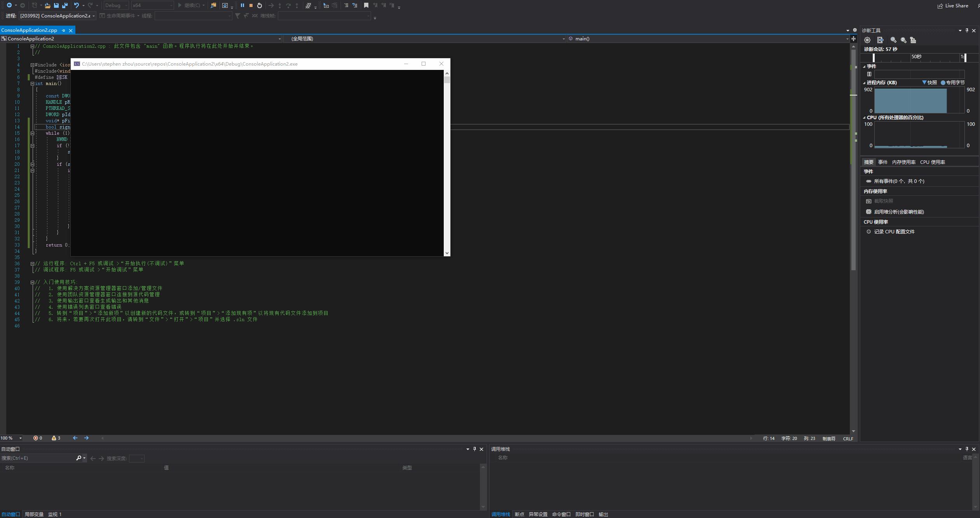This screenshot has height=518, width=980.
Task: Click the diagnostic timeline right selection handle
Action: tap(966, 58)
